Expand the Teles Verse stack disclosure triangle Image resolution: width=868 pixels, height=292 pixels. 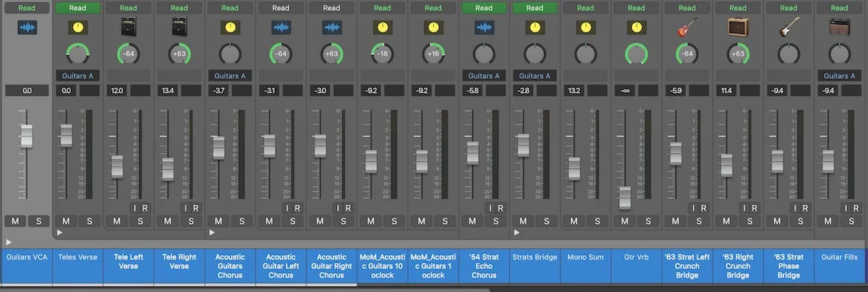click(x=59, y=233)
